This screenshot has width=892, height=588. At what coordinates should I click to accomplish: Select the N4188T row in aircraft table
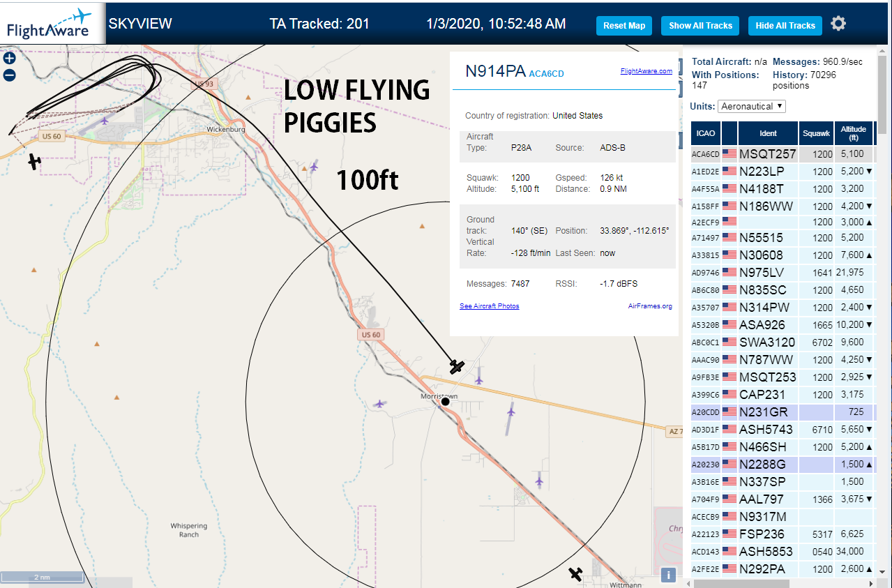tap(783, 188)
